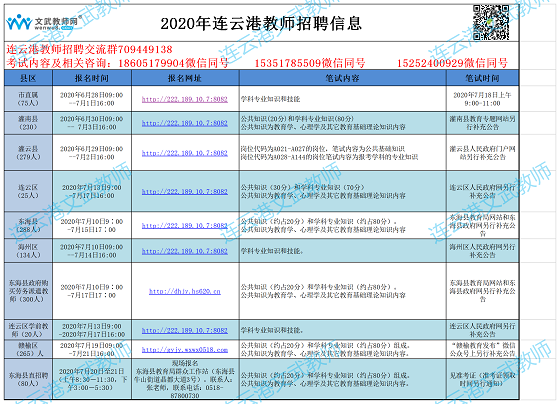The width and height of the screenshot is (560, 404).
Task: Click the 灌云县 registration time 2020年6月29日 cell
Action: [x=92, y=153]
